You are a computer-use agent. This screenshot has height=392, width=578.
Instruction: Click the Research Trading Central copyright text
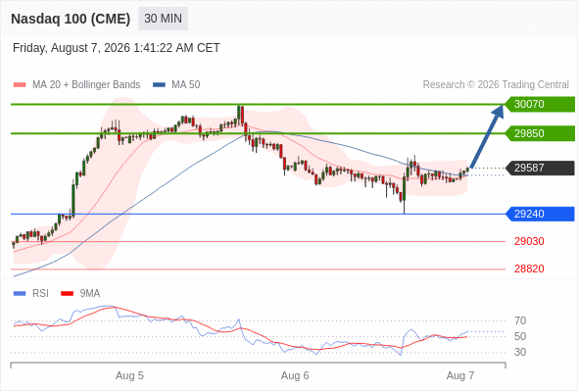(496, 85)
